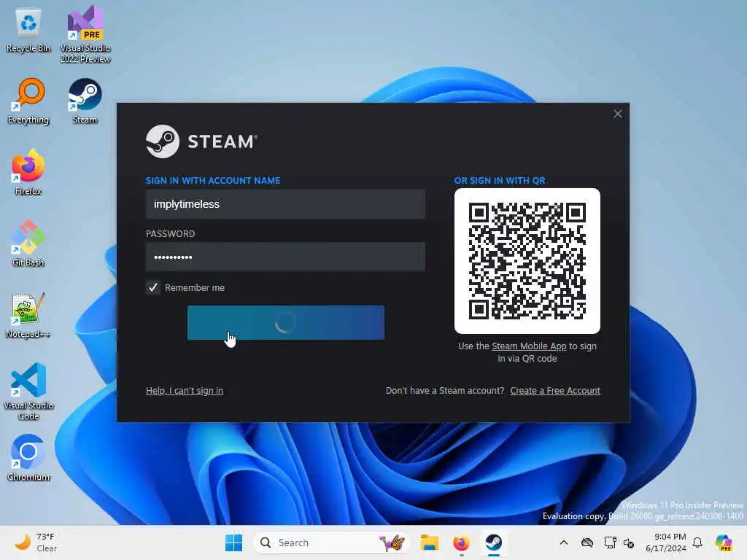Screen dimensions: 747x560
Task: Open the notifications bell icon
Action: 697,542
